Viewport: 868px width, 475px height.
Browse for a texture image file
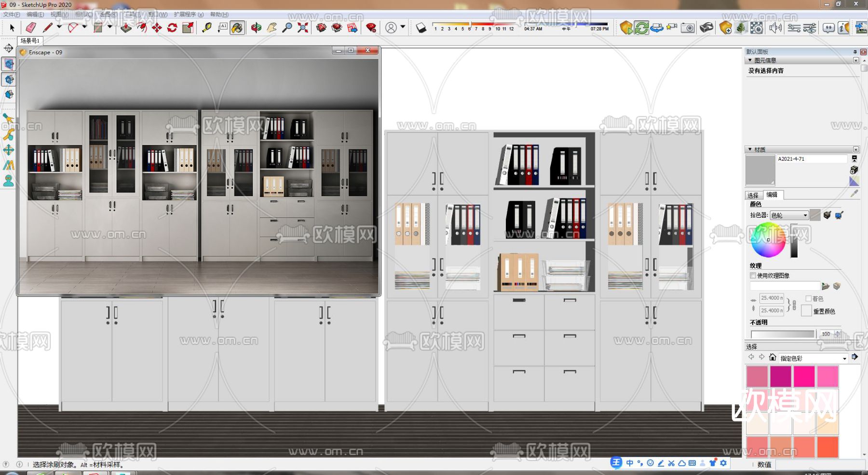(x=825, y=286)
